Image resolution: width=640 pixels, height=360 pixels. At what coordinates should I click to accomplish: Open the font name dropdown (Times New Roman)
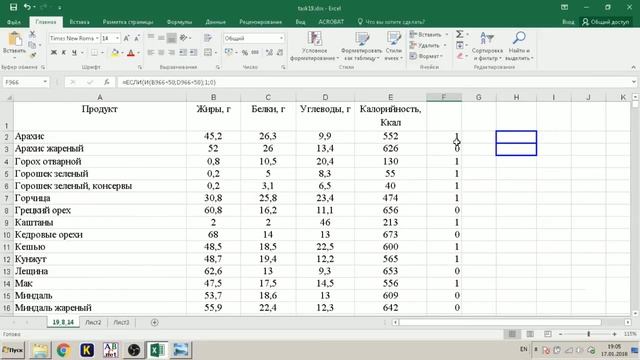97,38
